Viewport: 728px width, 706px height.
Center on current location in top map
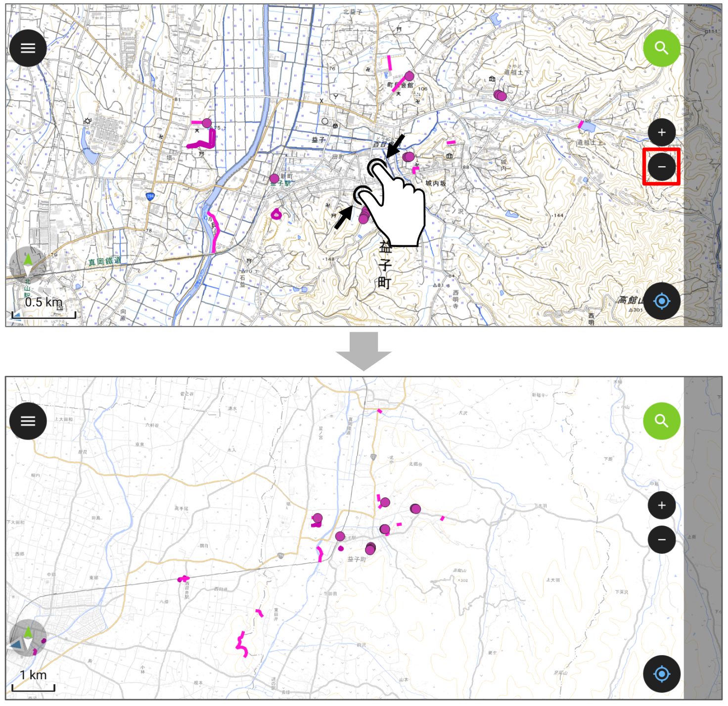[661, 301]
